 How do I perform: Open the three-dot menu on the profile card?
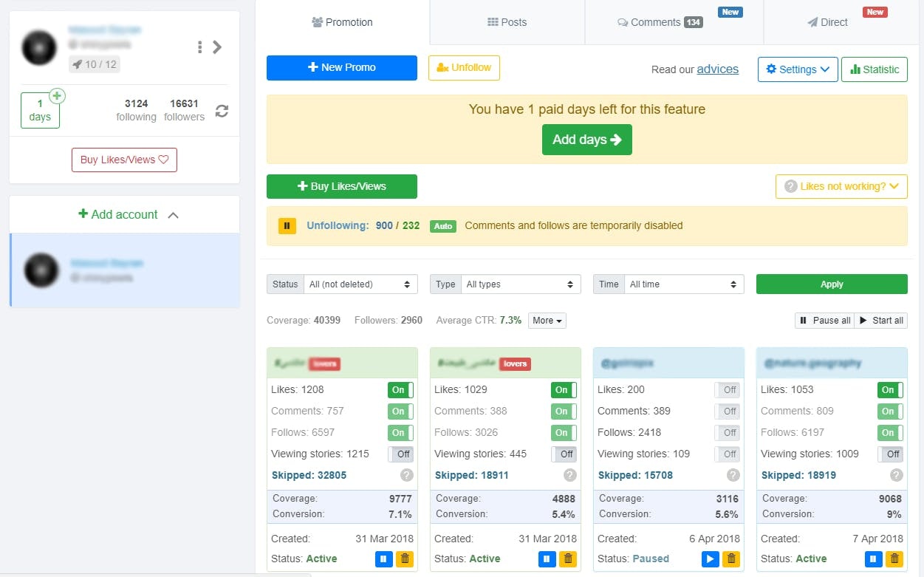point(199,47)
